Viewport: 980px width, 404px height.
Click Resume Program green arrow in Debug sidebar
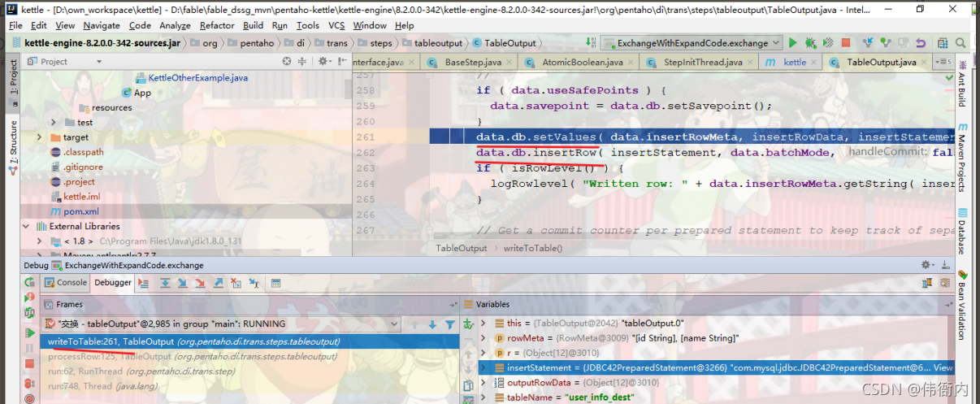click(x=29, y=332)
